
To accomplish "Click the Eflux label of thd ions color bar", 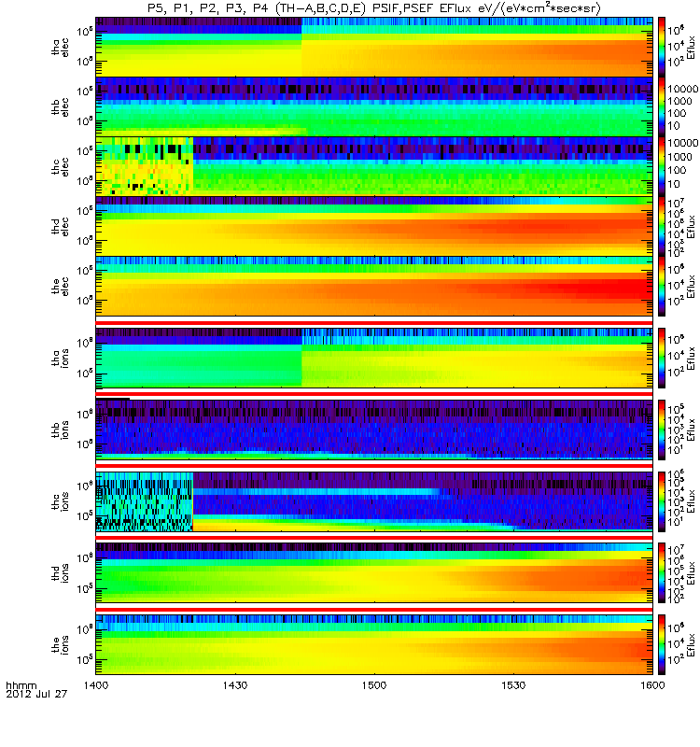I will (x=691, y=573).
